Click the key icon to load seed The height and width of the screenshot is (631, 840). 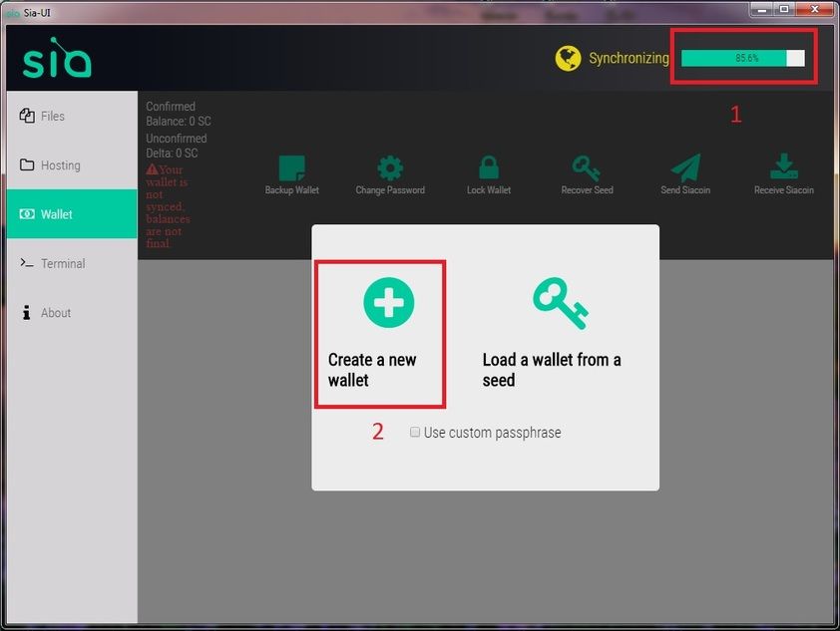point(561,303)
